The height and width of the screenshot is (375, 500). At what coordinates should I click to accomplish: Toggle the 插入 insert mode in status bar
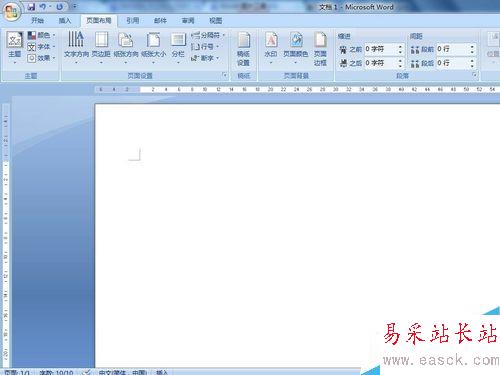point(162,372)
